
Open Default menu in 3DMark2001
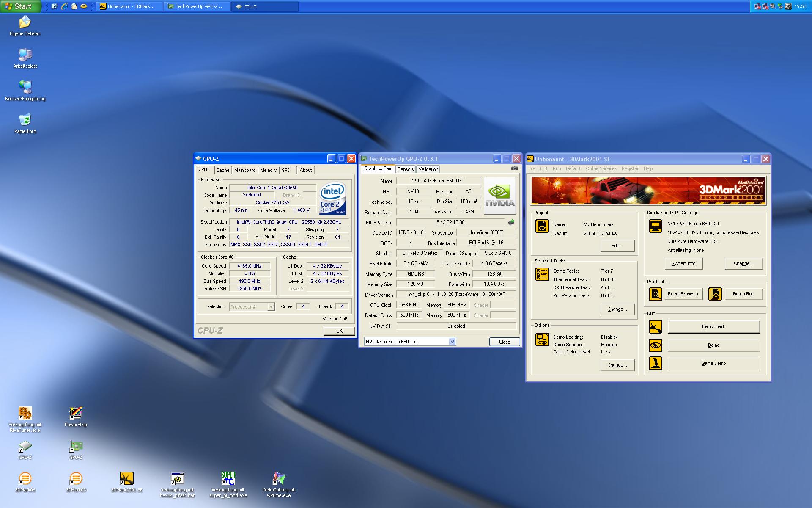(573, 168)
